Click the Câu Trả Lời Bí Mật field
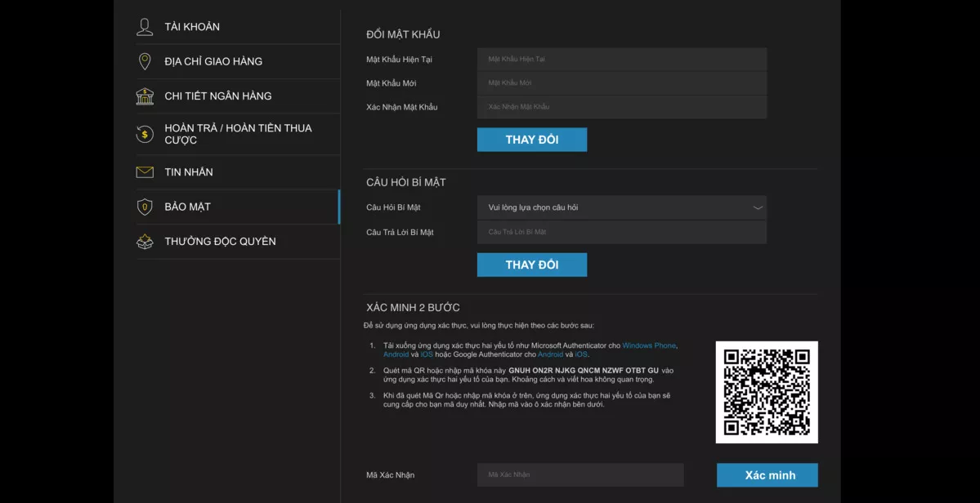This screenshot has height=503, width=980. [x=621, y=232]
